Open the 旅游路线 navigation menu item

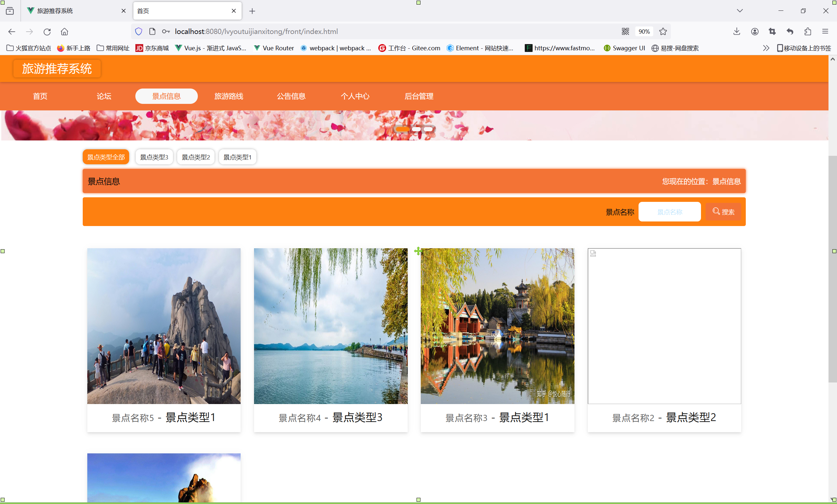point(229,96)
